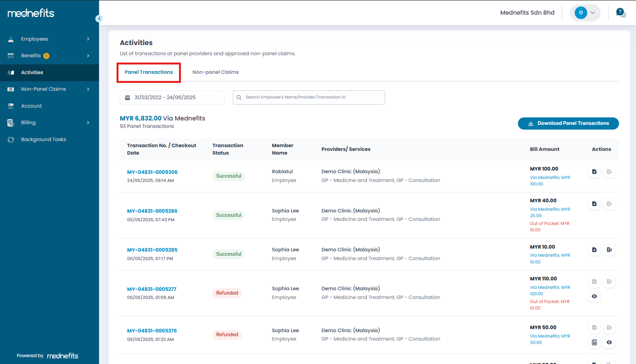Click the Account sidebar icon
Image resolution: width=636 pixels, height=364 pixels.
click(11, 106)
